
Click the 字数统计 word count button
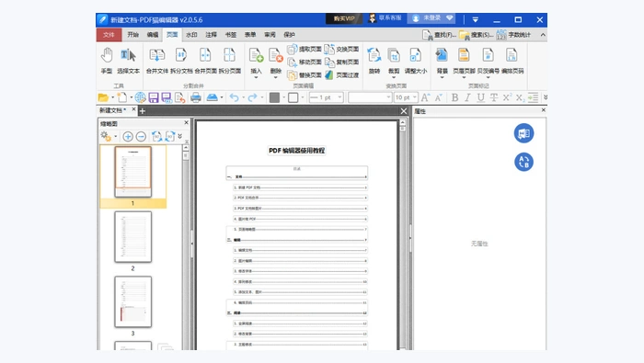pos(513,35)
